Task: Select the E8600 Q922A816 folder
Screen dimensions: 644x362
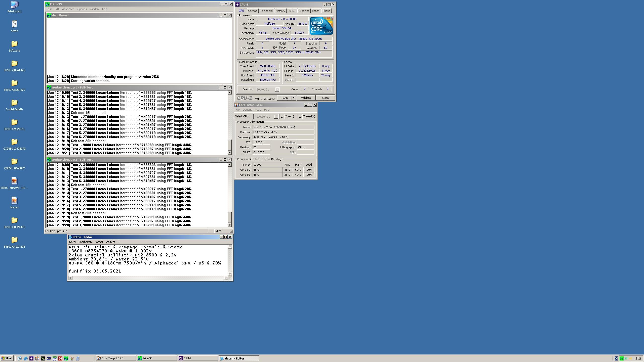Action: (14, 124)
